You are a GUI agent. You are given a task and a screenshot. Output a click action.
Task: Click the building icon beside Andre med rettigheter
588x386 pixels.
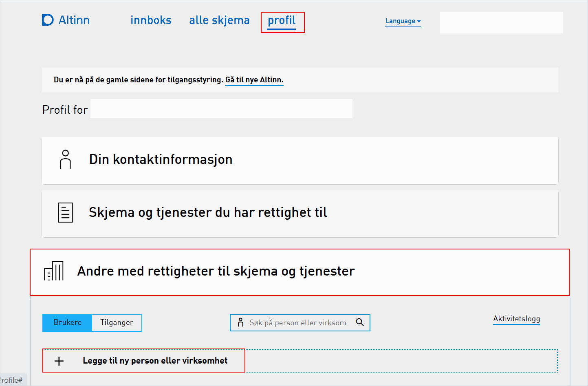tap(54, 271)
